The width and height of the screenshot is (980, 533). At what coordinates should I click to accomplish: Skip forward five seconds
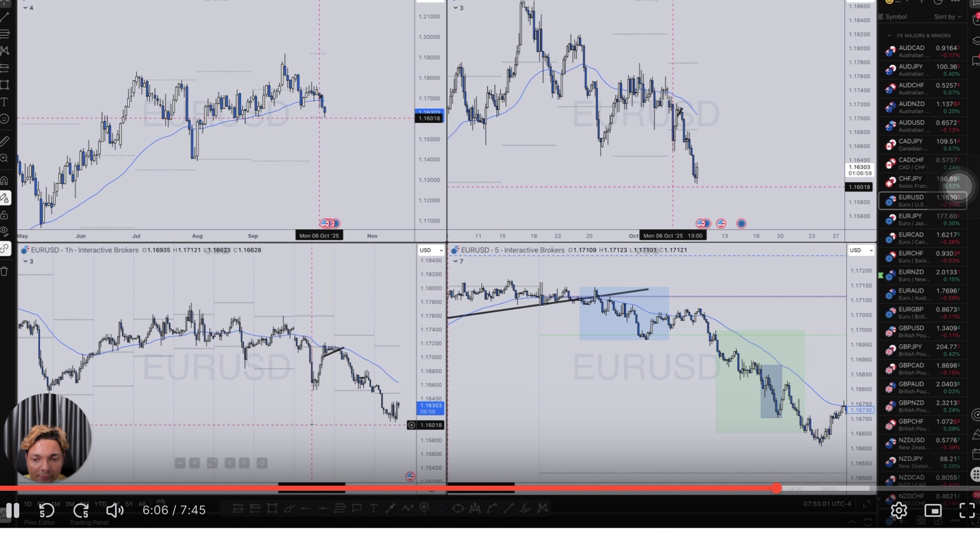pos(81,510)
